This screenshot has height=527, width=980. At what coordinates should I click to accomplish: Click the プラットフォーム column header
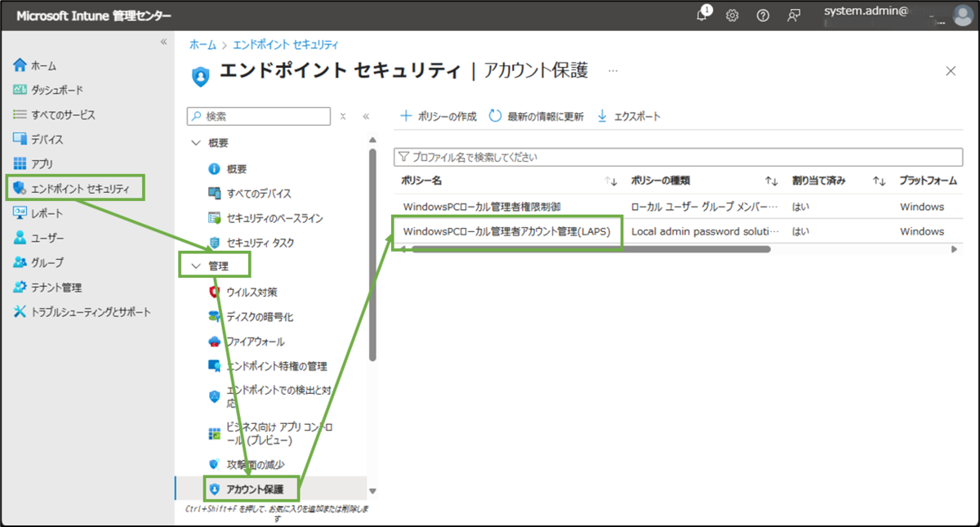coord(930,181)
